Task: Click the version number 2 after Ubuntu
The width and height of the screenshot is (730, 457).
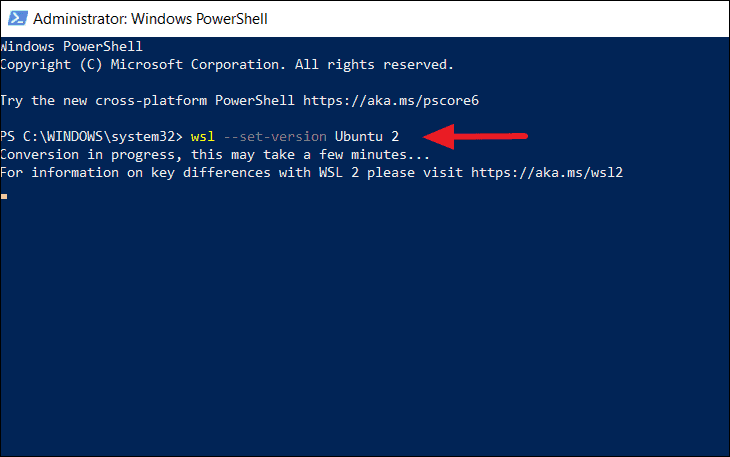Action: click(395, 137)
